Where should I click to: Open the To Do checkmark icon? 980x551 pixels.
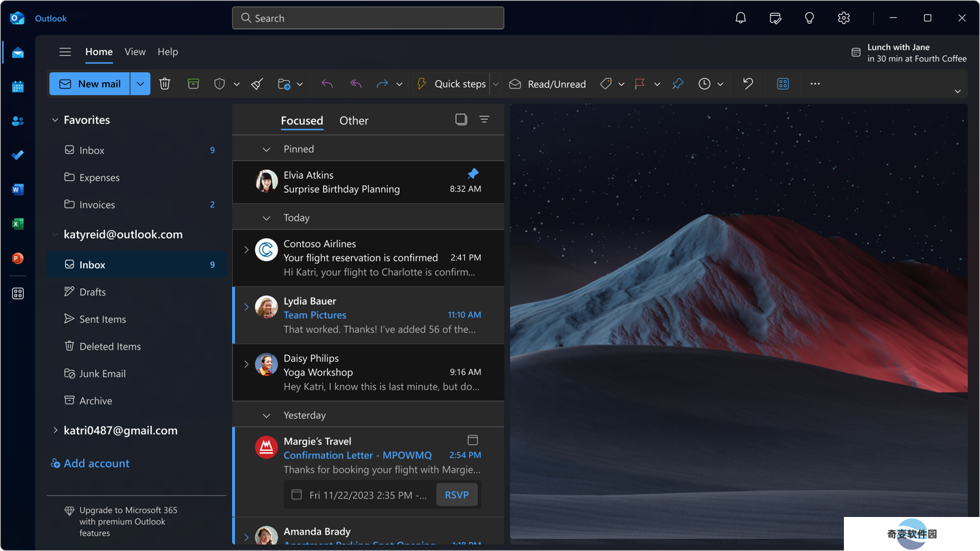click(18, 155)
